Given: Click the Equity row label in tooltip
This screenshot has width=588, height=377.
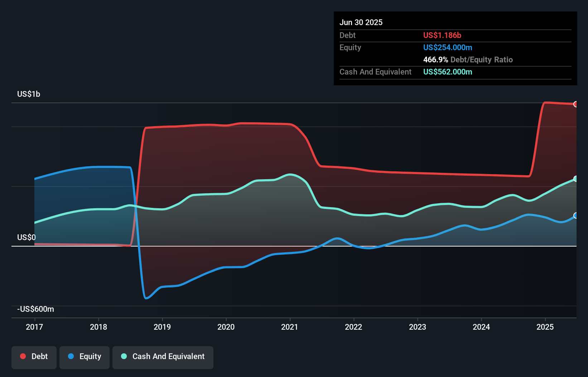Looking at the screenshot, I should [x=350, y=47].
